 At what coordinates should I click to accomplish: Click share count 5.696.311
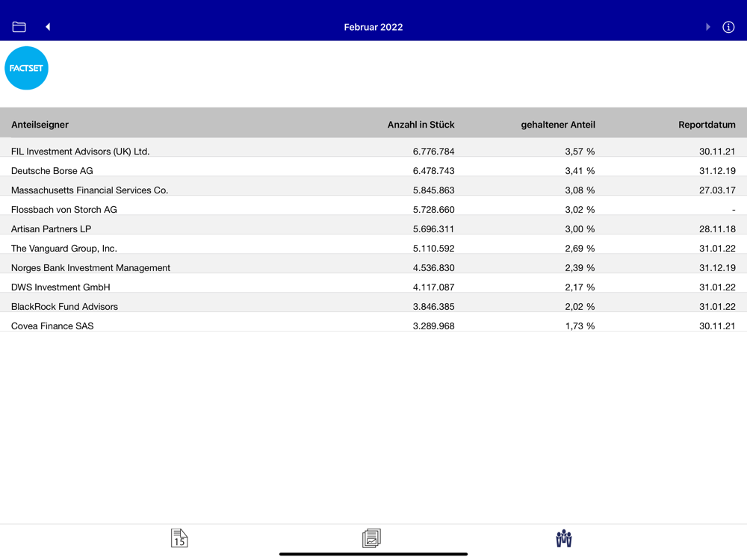[433, 229]
